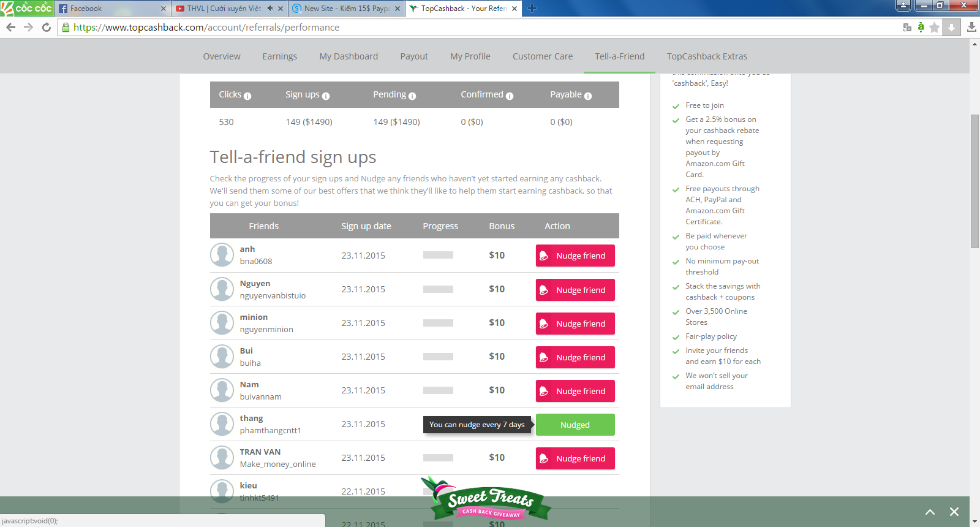Bookmark this page with the star icon
Screen dimensions: 980x527
(934, 27)
